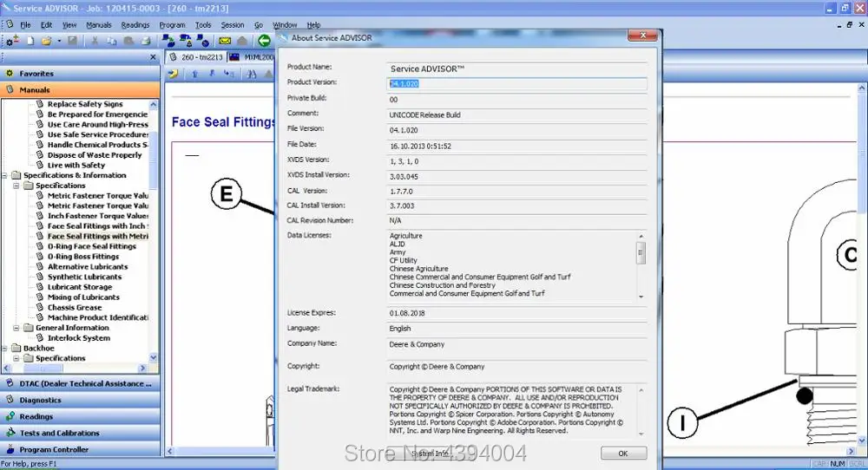Click the Product Version field
Image resolution: width=868 pixels, height=470 pixels.
[x=516, y=83]
